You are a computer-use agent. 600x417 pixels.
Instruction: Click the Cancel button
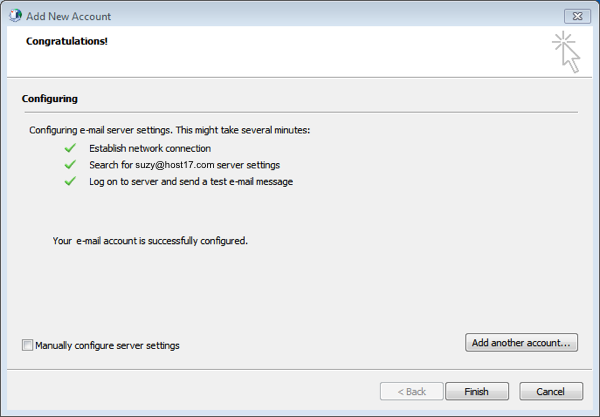551,391
